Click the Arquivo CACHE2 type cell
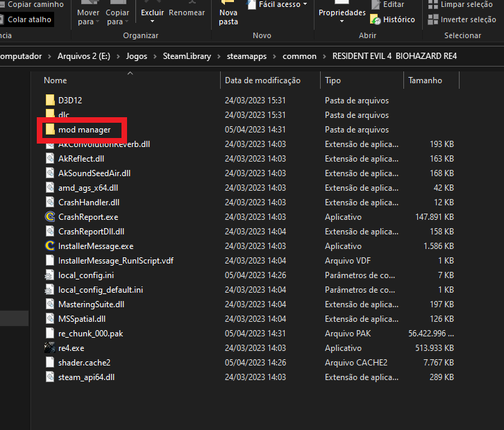Viewport: 504px width, 430px height. [x=356, y=363]
